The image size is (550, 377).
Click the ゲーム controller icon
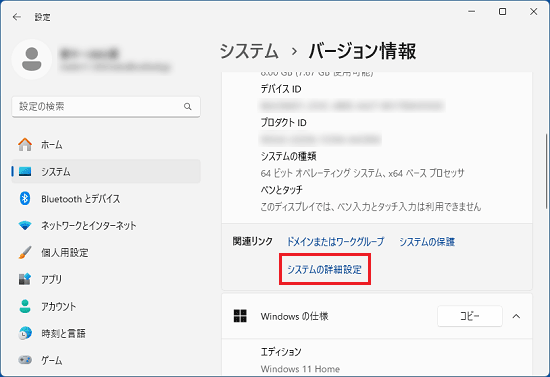pyautogui.click(x=25, y=360)
